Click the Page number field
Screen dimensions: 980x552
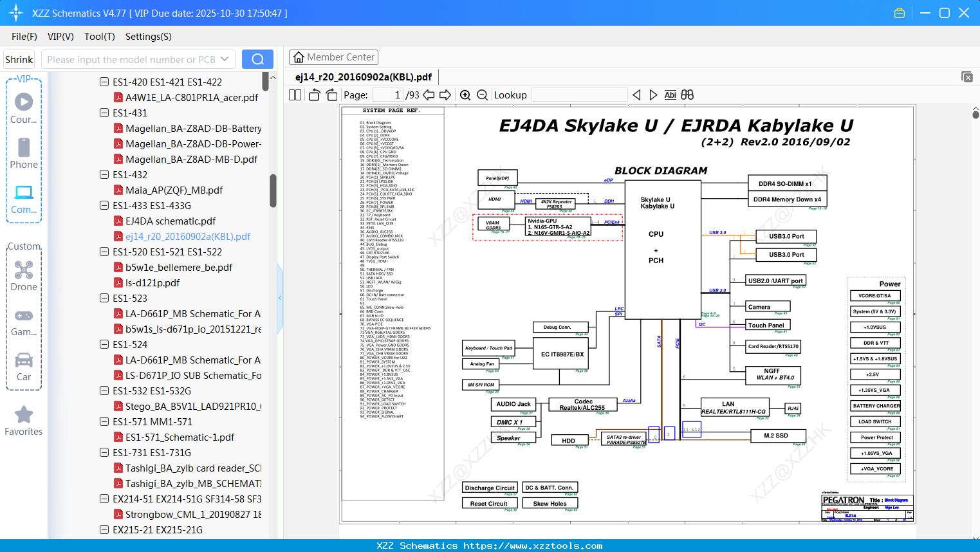click(x=388, y=95)
